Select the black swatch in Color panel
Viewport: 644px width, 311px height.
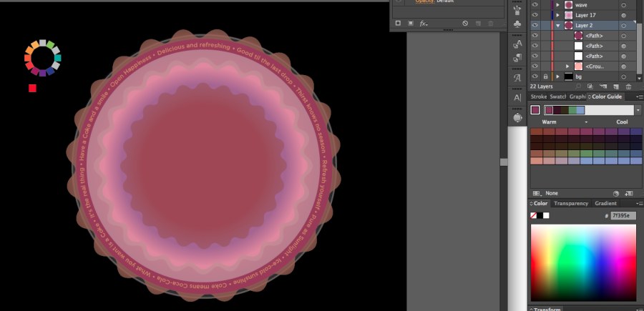click(540, 215)
